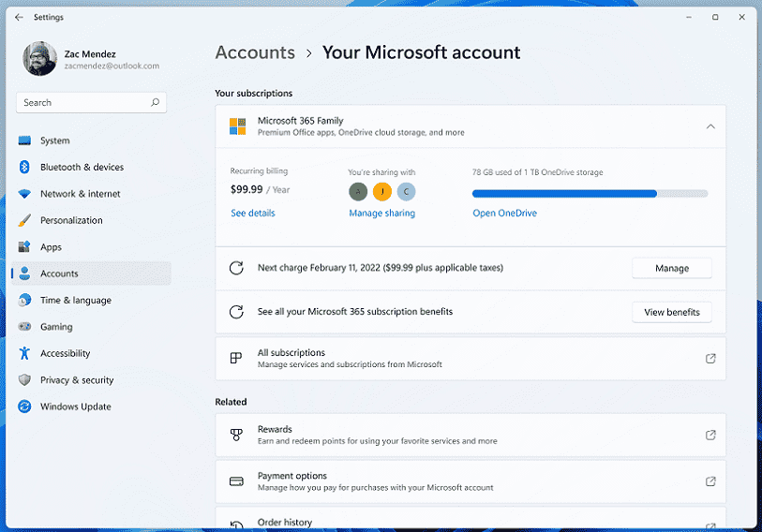Open System settings
This screenshot has height=532, width=762.
click(91, 140)
